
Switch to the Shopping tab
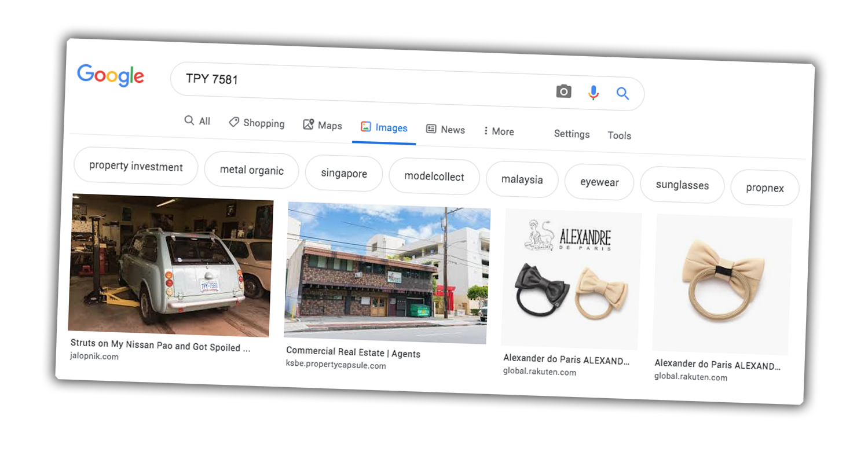[257, 123]
